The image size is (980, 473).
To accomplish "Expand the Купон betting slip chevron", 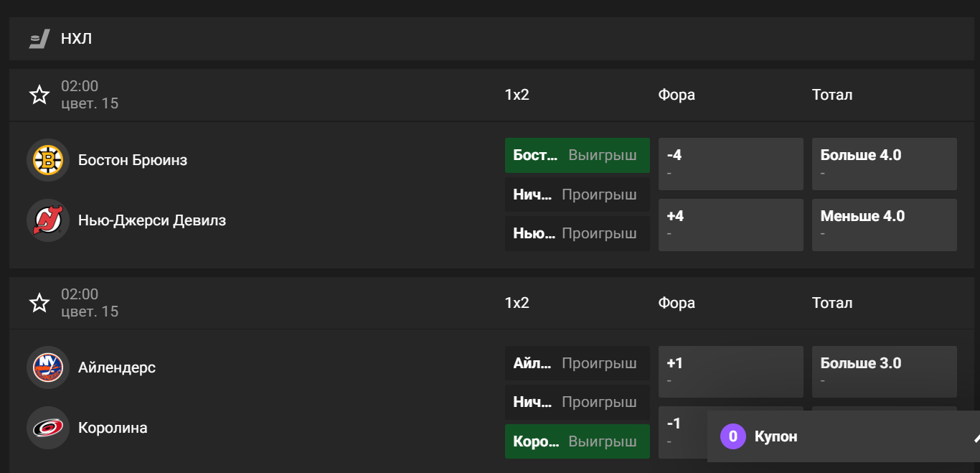I will pyautogui.click(x=975, y=436).
